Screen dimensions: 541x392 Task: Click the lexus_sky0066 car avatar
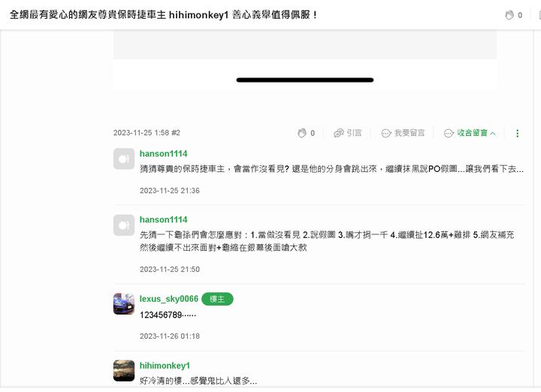[124, 304]
